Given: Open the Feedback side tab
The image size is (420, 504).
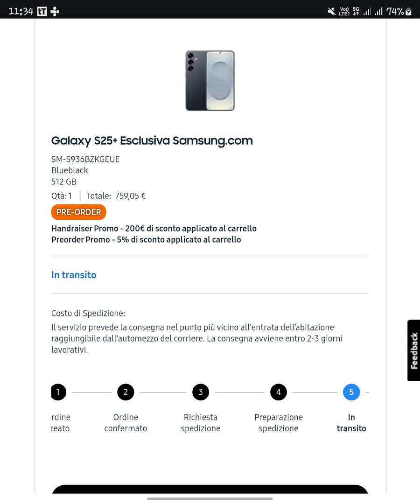Looking at the screenshot, I should pyautogui.click(x=413, y=350).
